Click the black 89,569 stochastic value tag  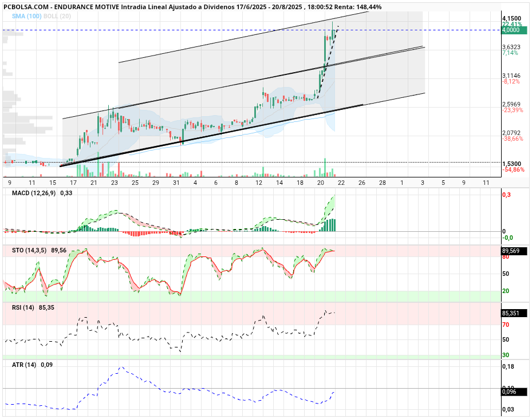515,251
